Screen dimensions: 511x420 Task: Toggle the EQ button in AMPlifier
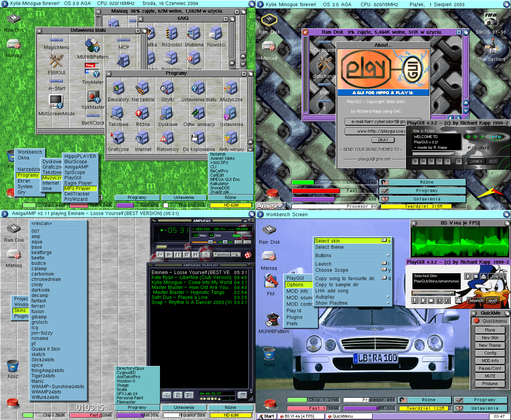pyautogui.click(x=238, y=242)
